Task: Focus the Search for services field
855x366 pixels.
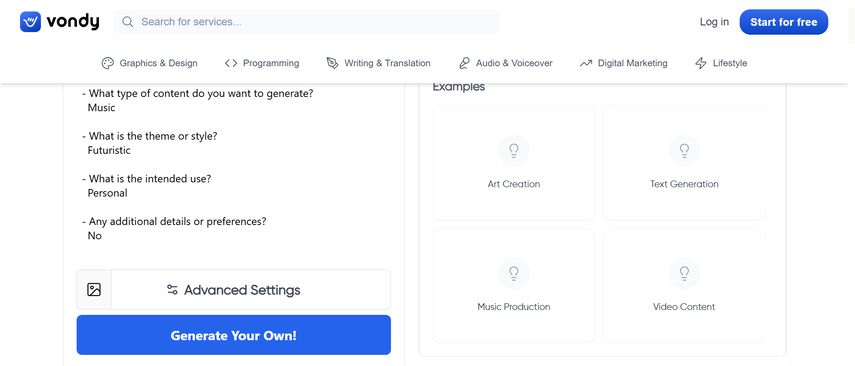Action: (x=307, y=22)
